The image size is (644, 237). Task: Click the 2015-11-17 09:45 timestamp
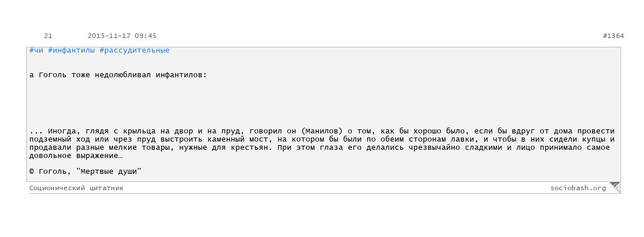(x=122, y=36)
